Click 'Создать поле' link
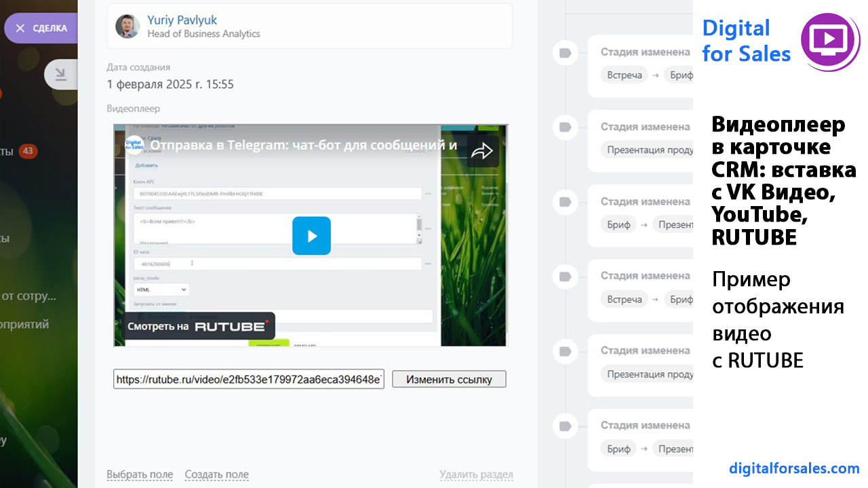868x488 pixels. [217, 474]
